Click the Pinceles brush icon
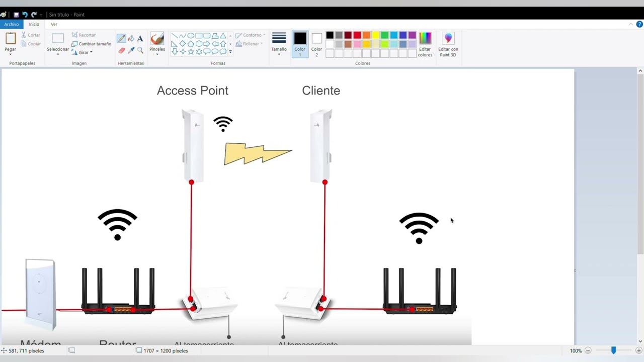Screen dimensions: 644x362 coord(157,39)
